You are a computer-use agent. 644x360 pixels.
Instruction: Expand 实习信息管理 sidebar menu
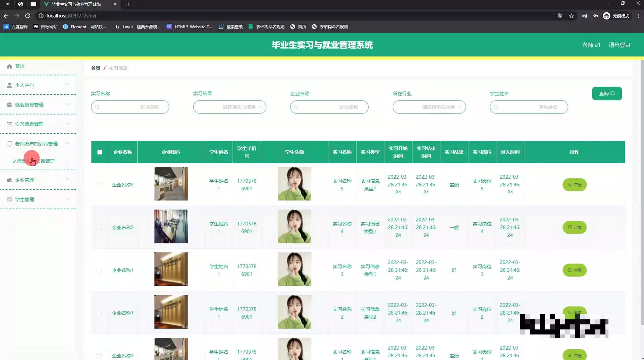click(x=38, y=124)
